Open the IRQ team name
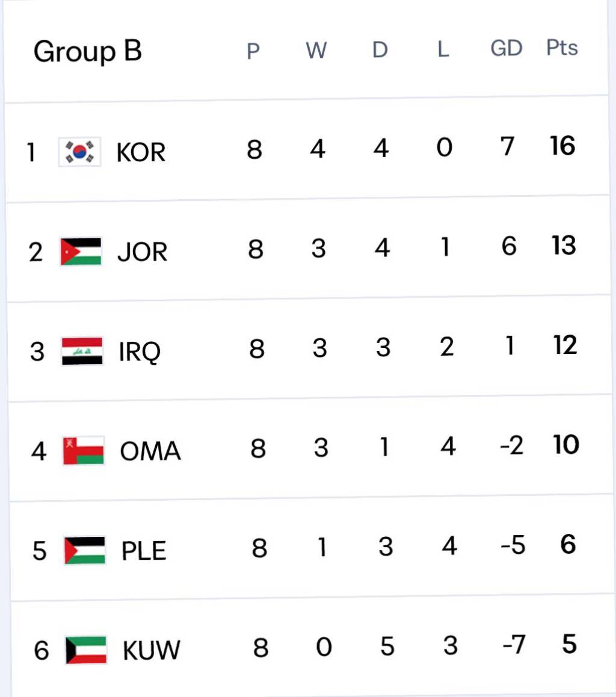This screenshot has height=697, width=616. (x=140, y=352)
